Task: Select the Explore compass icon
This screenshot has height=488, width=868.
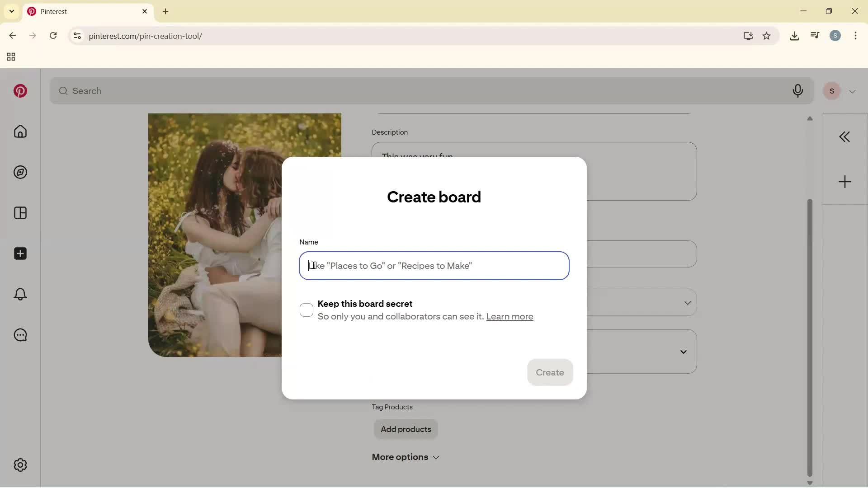Action: coord(20,172)
